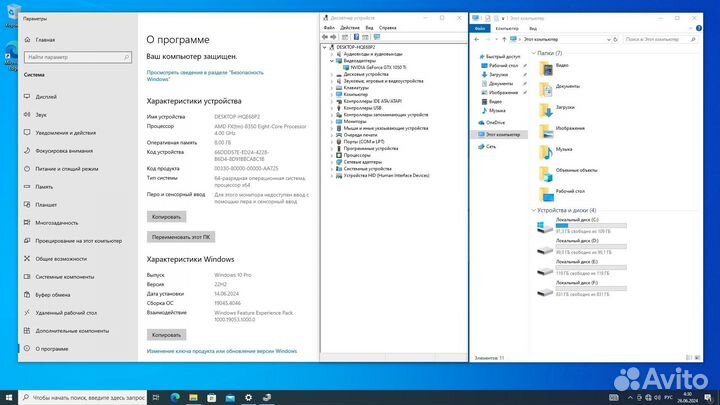Open Local Disk (D:) in File Explorer
The width and height of the screenshot is (720, 405).
(582, 247)
